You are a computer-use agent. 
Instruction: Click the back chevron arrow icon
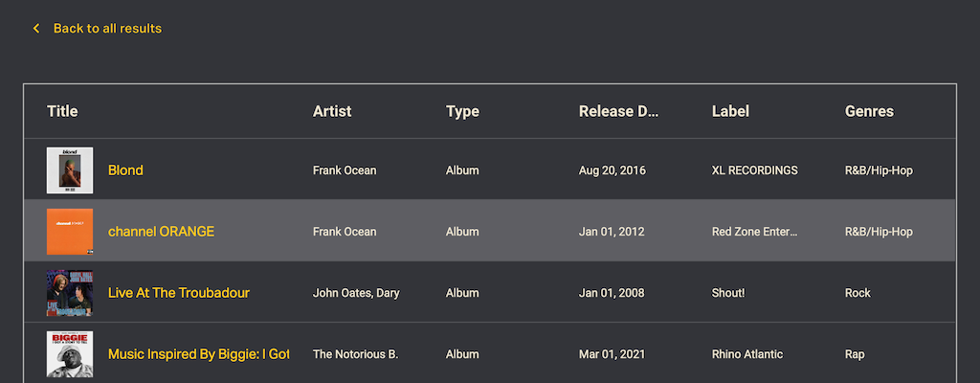point(36,29)
